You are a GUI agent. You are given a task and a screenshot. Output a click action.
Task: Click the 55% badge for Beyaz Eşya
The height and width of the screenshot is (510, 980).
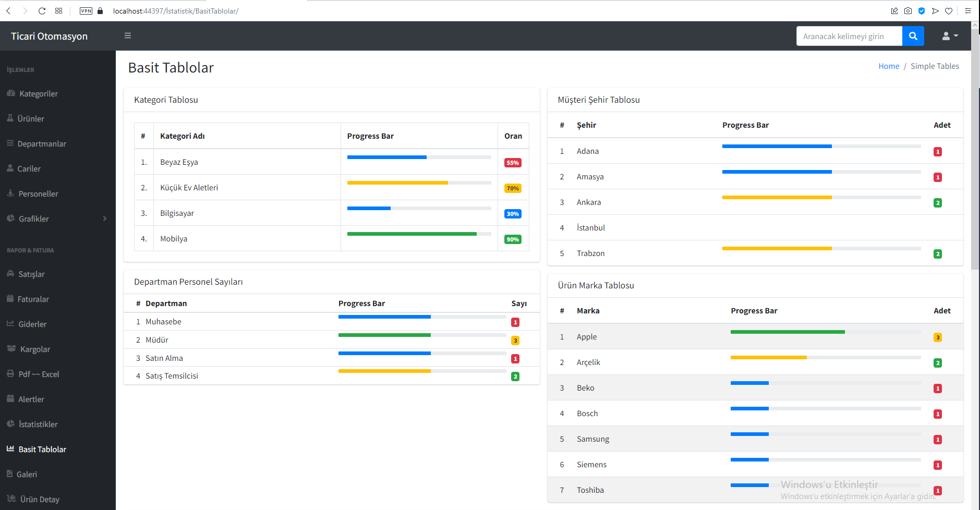513,163
